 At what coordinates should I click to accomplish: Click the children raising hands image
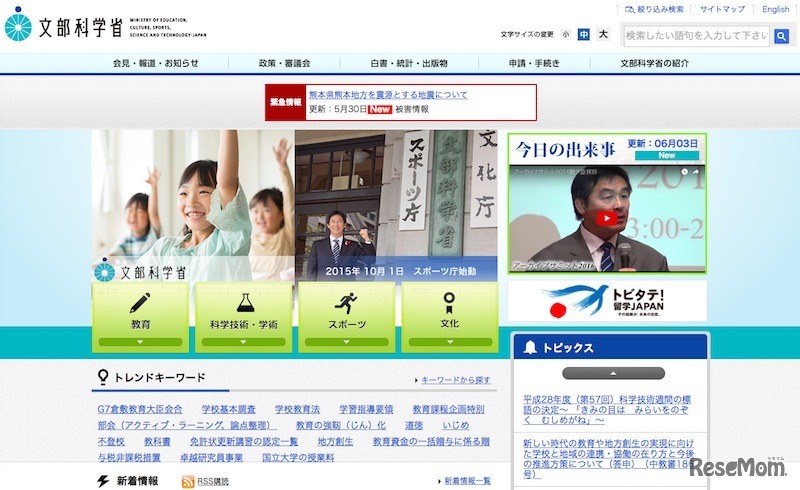(x=193, y=205)
